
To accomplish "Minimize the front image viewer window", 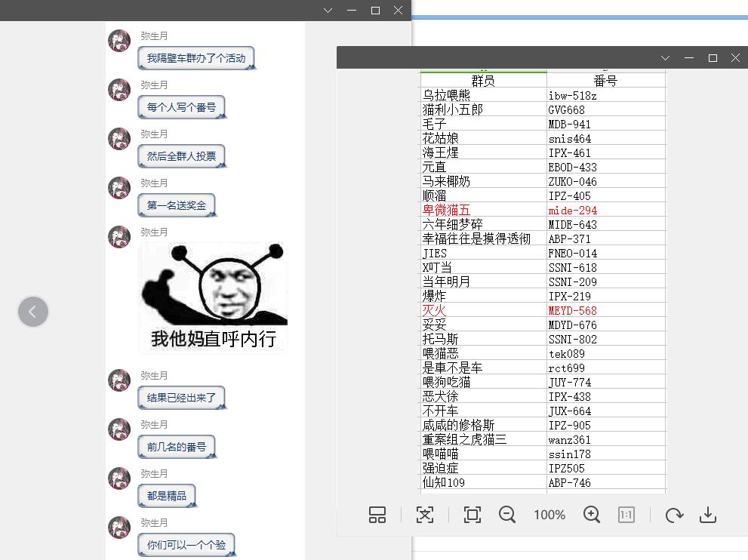I will [689, 57].
